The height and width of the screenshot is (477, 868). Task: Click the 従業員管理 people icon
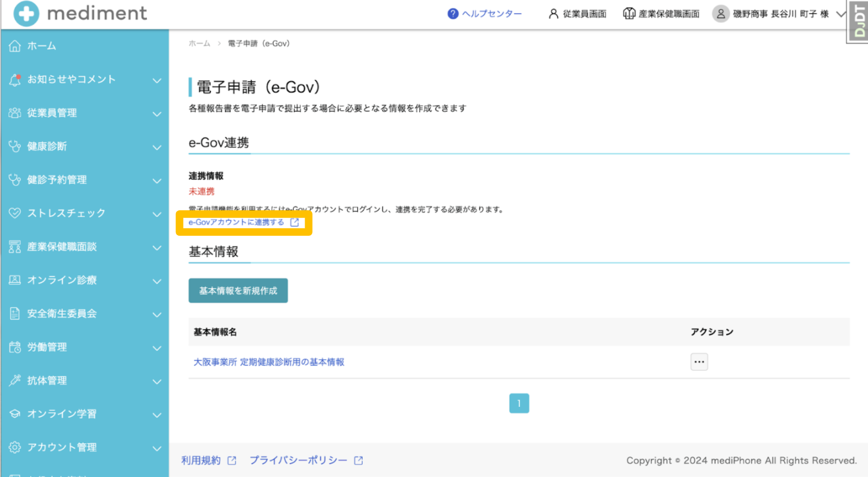(15, 113)
